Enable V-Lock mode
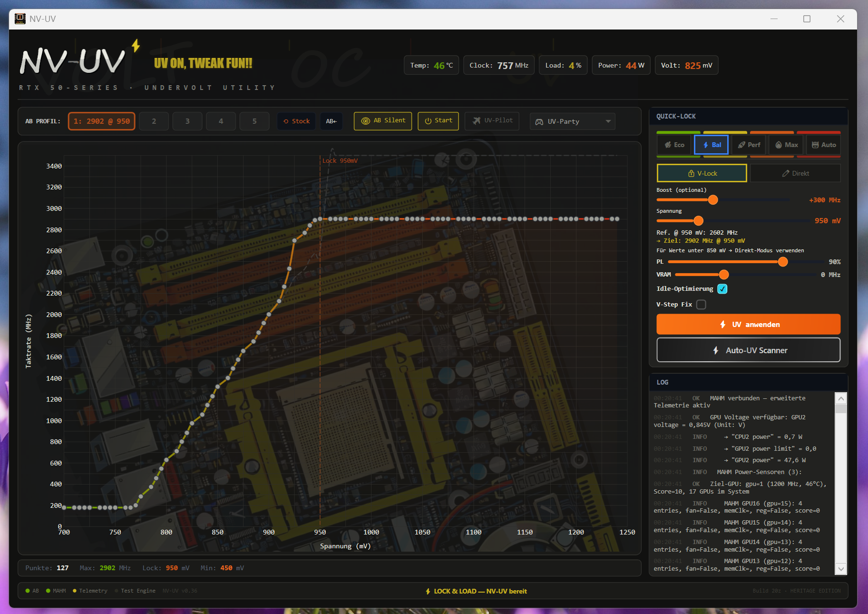The width and height of the screenshot is (868, 614). [x=702, y=173]
